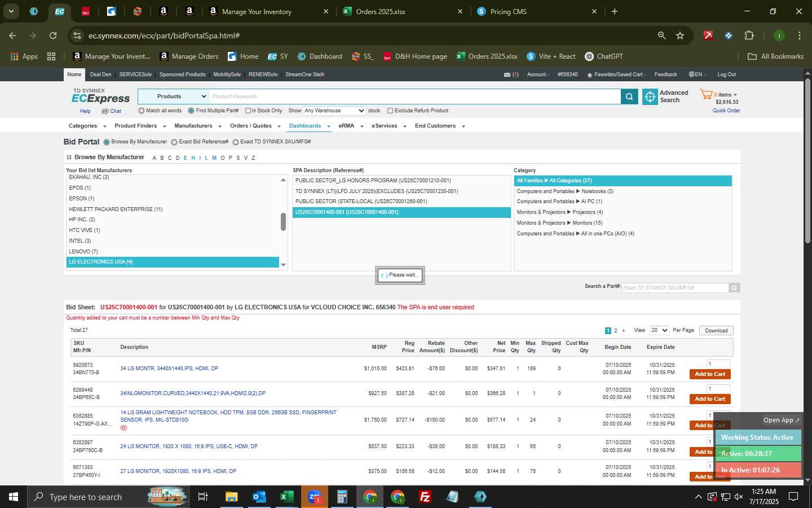Open File Explorer from the taskbar
Image resolution: width=812 pixels, height=508 pixels.
click(232, 497)
